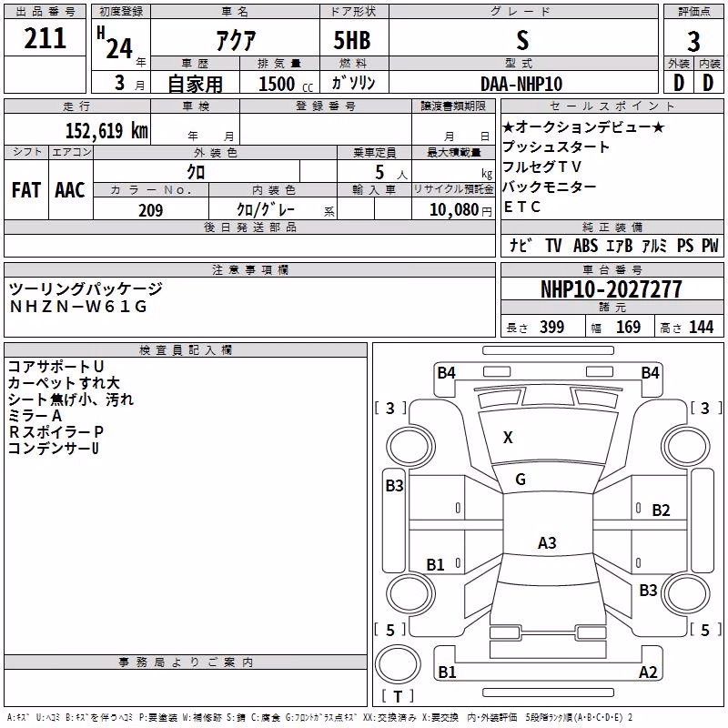Image resolution: width=728 pixels, height=728 pixels.
Task: Click the shift type "FAT"
Action: 26,190
